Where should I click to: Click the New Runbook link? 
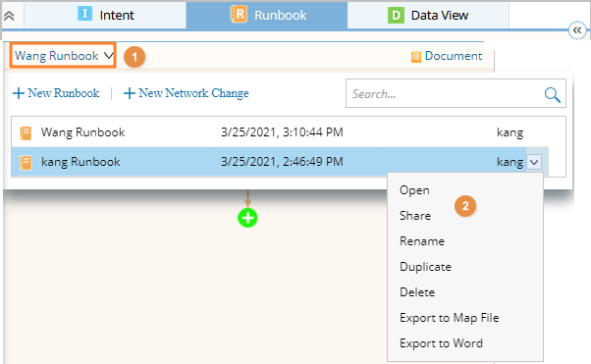[x=56, y=93]
